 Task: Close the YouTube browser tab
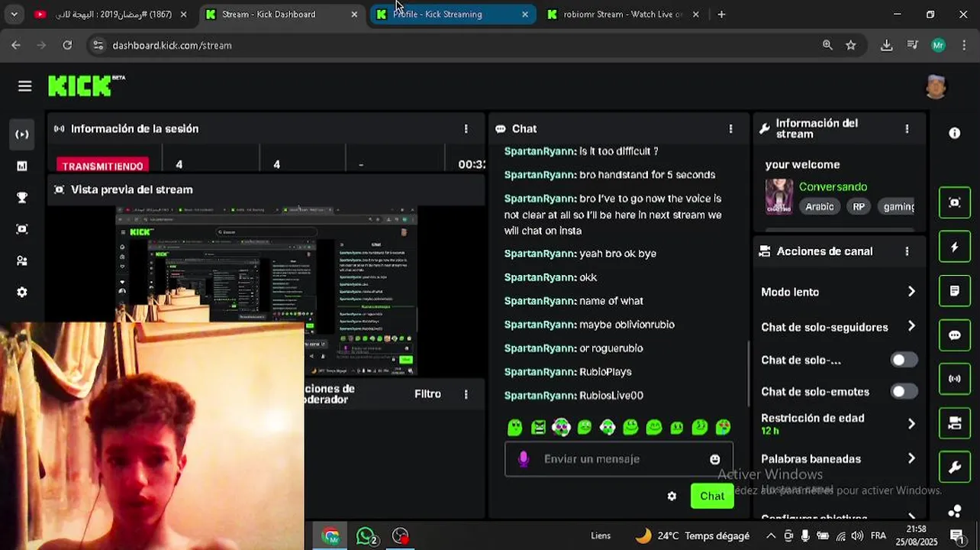183,14
